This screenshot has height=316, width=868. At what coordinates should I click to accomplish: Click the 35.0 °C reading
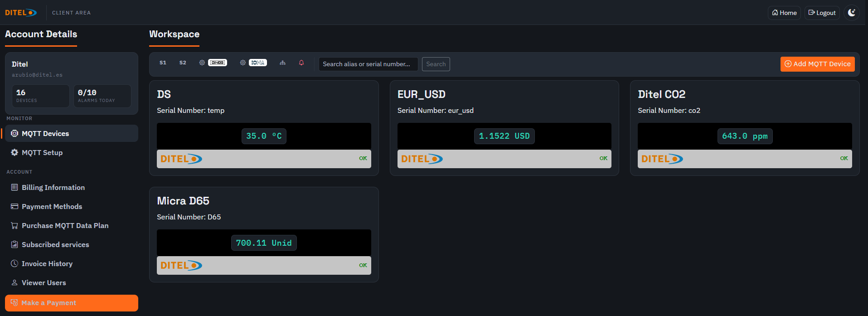(x=264, y=136)
